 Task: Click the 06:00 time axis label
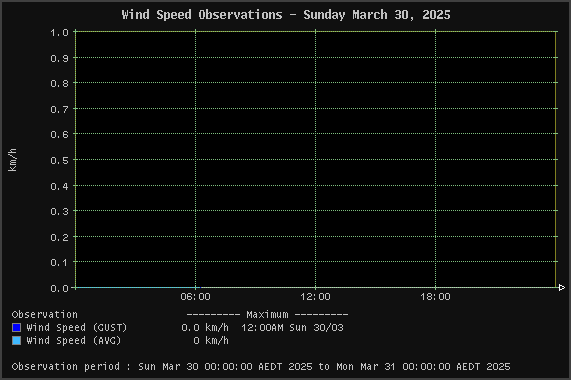pos(195,297)
